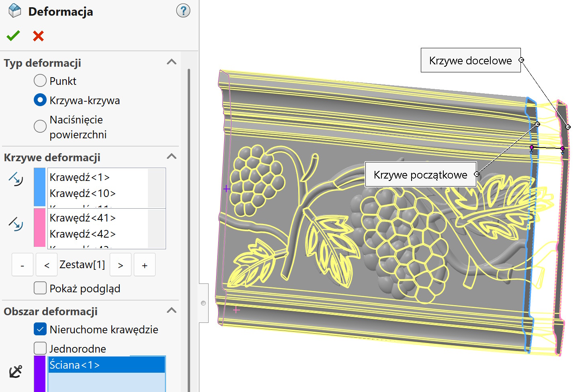Click the initial curves selection icon beside blue box

(16, 179)
